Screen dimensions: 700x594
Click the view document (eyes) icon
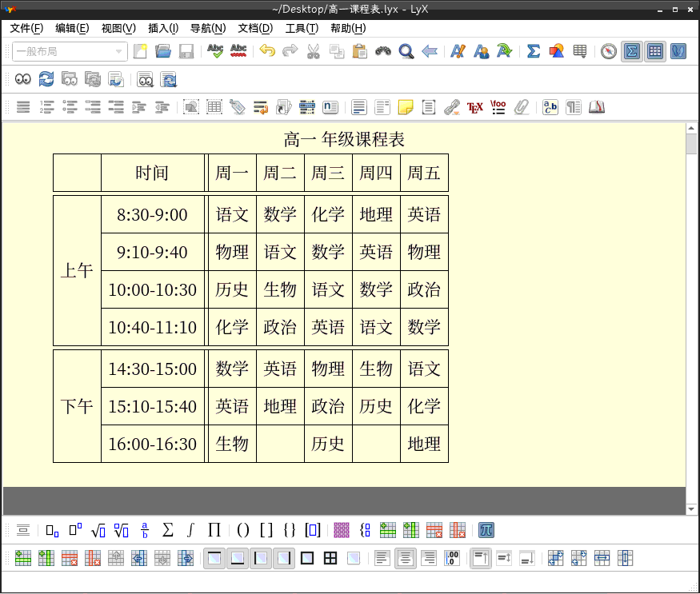[23, 79]
